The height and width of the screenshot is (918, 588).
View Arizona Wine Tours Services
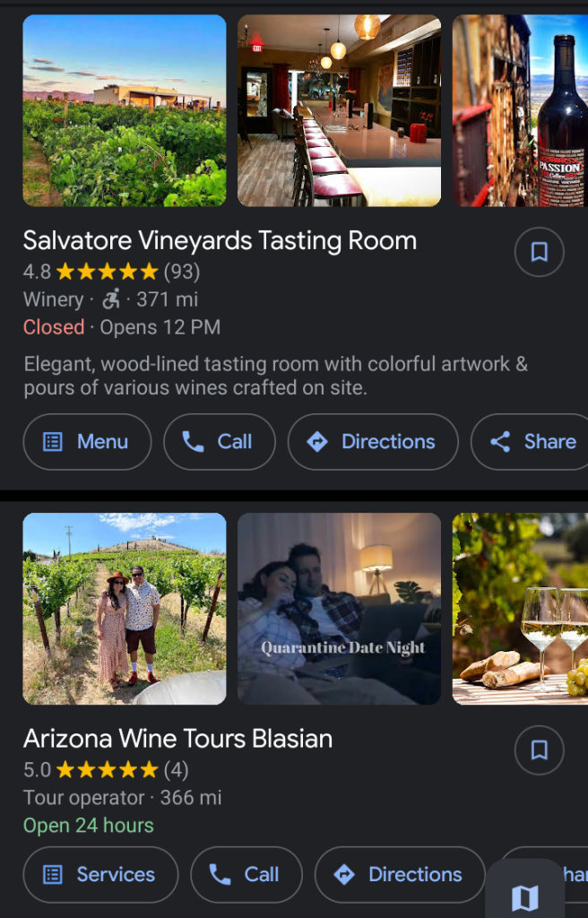(x=100, y=875)
